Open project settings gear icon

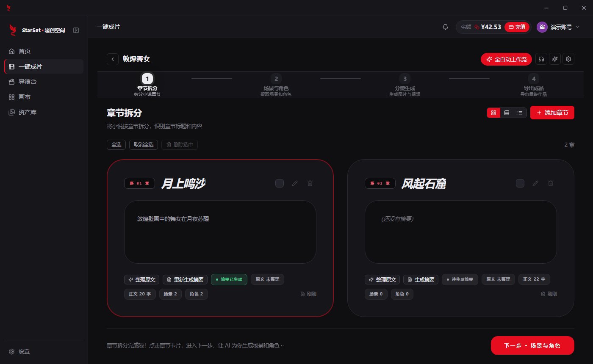569,59
